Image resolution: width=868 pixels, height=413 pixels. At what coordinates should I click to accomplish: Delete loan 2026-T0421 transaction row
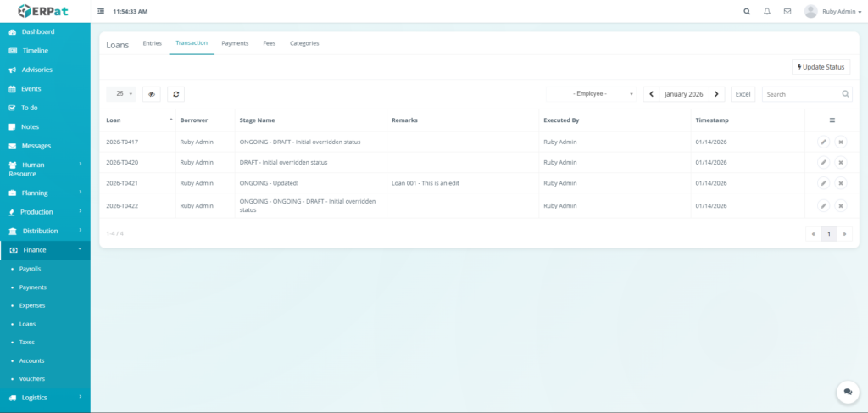pos(841,183)
